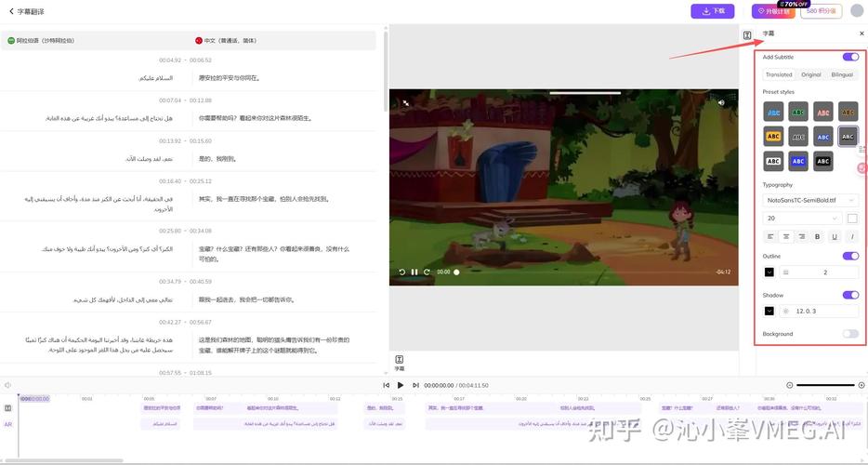Skip forward using the video player forward icon
Screen dimensions: 868x465
[x=427, y=272]
